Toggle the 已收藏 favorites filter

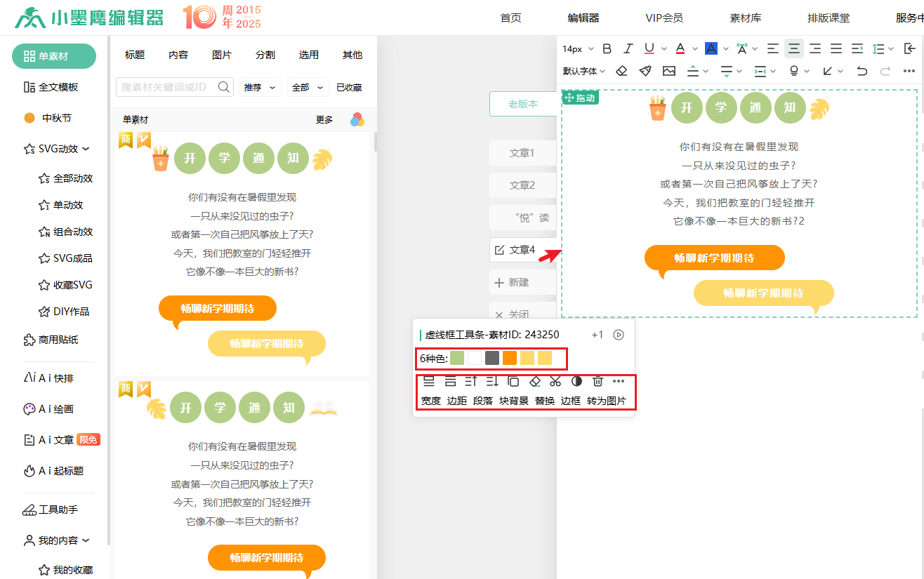point(349,87)
